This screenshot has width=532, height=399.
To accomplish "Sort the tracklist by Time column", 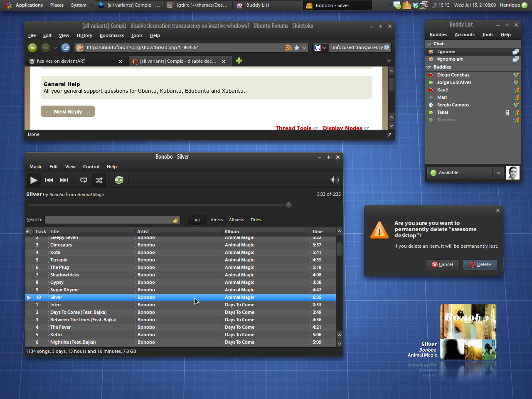I will click(x=323, y=232).
